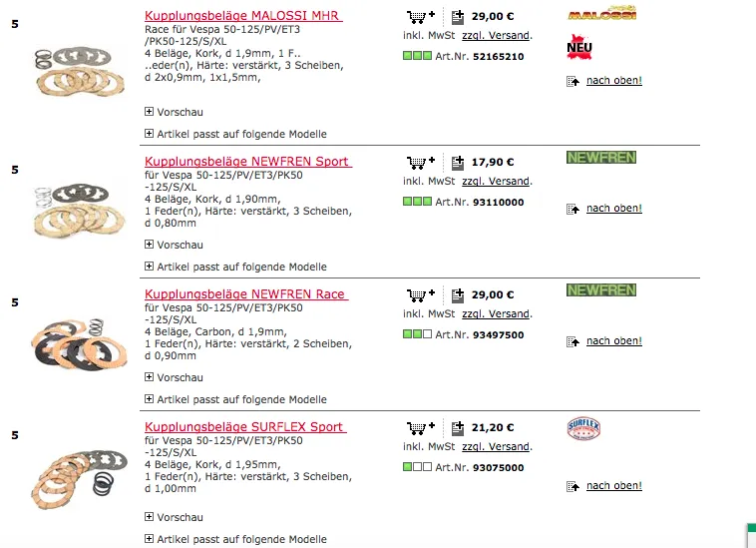Add MALOSSI MHR clutch plates to cart
756x548 pixels.
(420, 17)
